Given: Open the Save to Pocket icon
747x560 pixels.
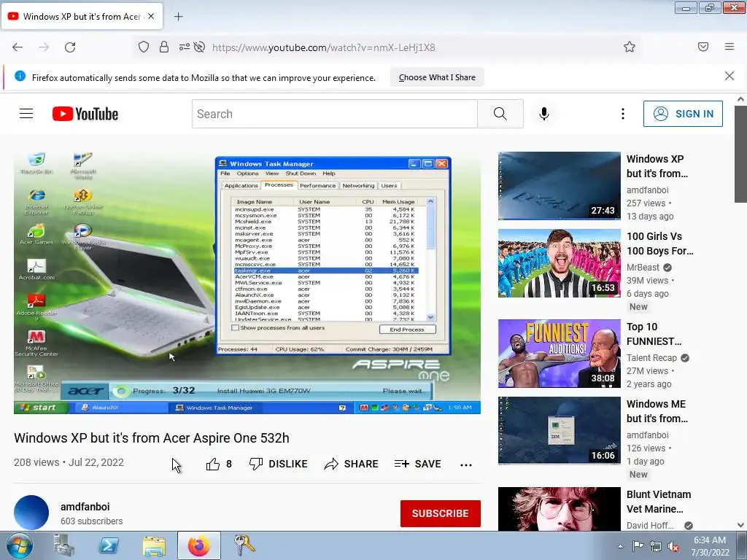Looking at the screenshot, I should click(x=703, y=47).
